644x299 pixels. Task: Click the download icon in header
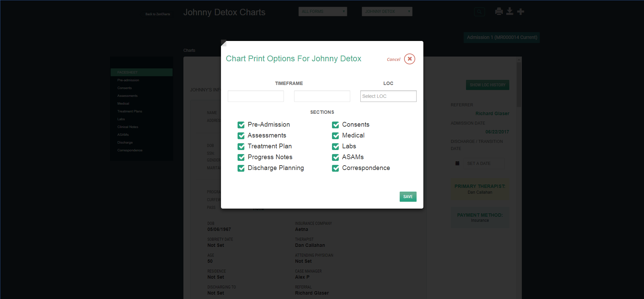(x=510, y=12)
